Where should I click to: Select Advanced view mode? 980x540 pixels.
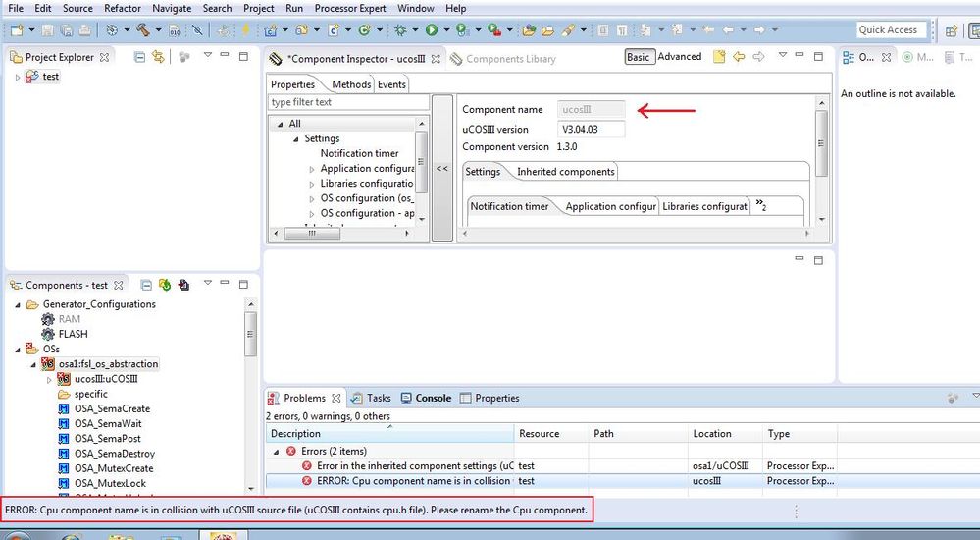pyautogui.click(x=680, y=56)
